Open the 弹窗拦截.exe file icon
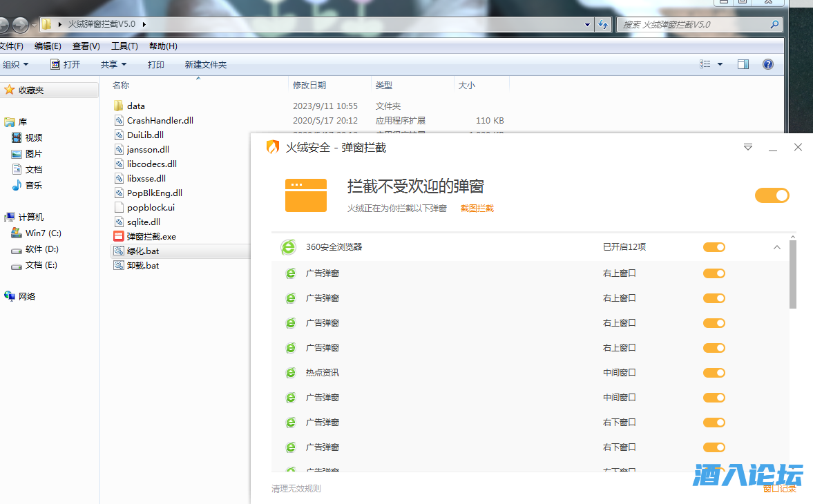 (x=119, y=236)
